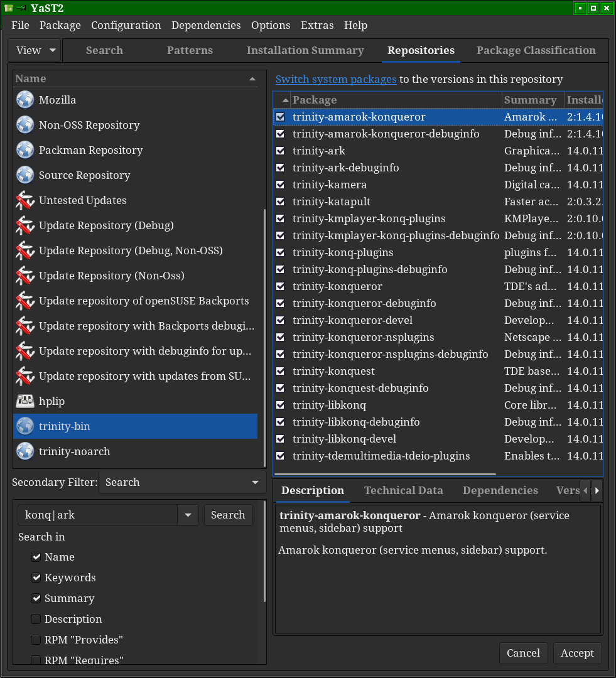The width and height of the screenshot is (616, 678).
Task: Click the Packman Repository globe icon
Action: (25, 150)
